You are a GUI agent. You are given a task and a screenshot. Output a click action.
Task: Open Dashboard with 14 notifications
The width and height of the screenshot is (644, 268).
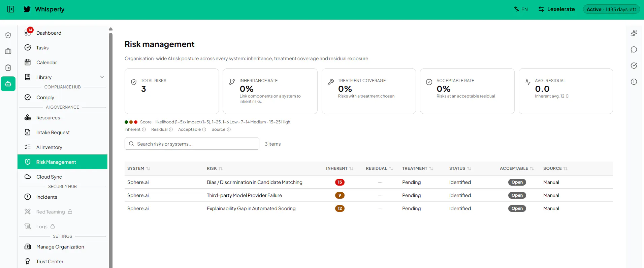[62, 33]
